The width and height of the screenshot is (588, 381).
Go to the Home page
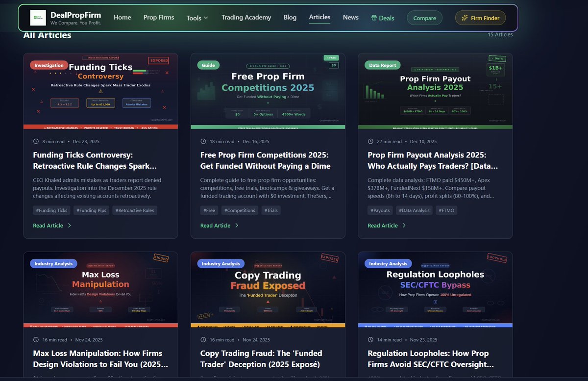pos(122,17)
